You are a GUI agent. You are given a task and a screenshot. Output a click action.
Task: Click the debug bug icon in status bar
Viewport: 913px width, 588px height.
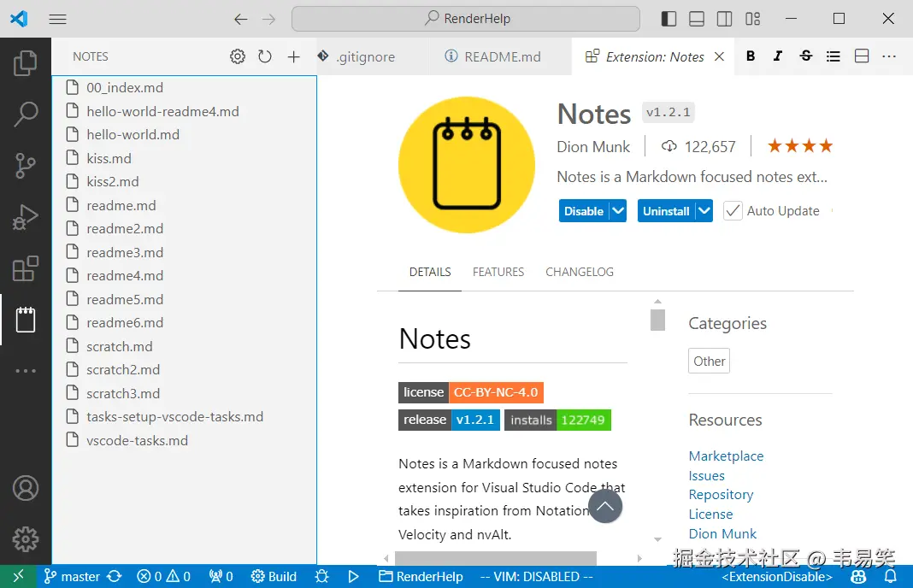pyautogui.click(x=322, y=576)
